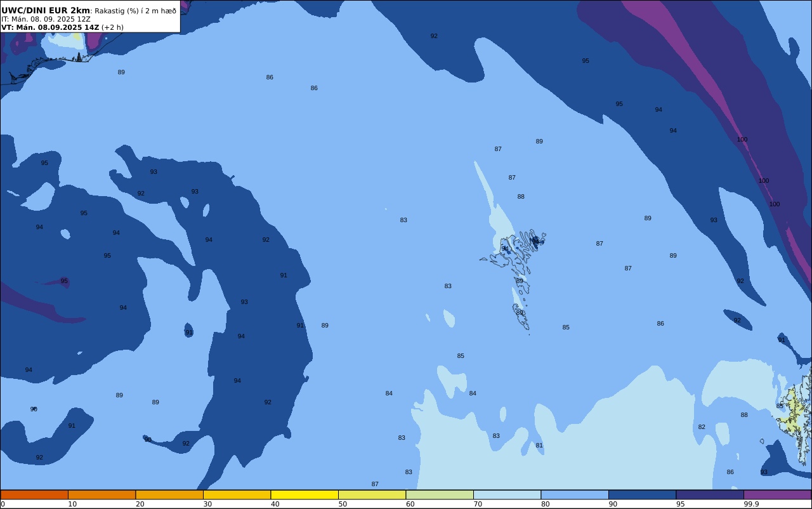Click the legend tick label 30
Image resolution: width=812 pixels, height=509 pixels.
tap(207, 504)
